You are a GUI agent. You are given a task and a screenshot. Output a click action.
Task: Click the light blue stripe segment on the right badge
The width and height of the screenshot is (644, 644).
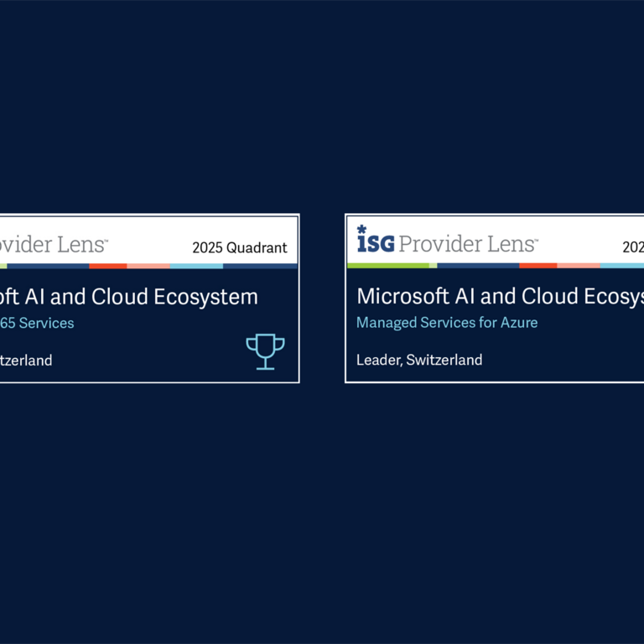[622, 266]
